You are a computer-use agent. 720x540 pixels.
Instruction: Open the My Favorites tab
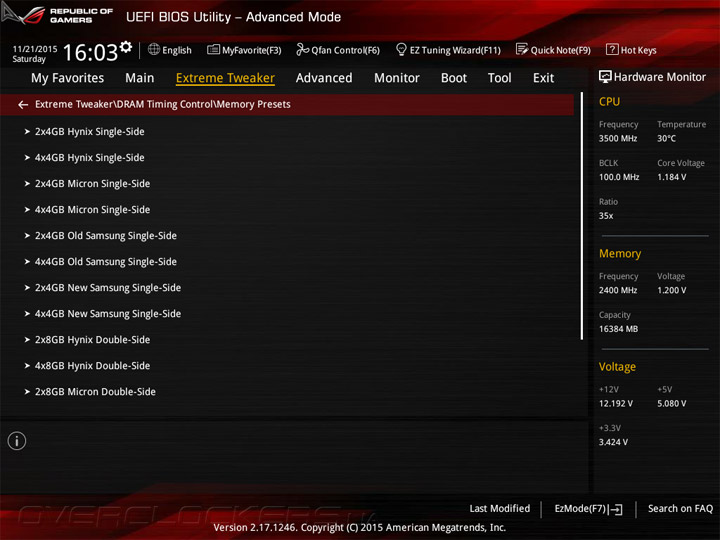tap(68, 78)
